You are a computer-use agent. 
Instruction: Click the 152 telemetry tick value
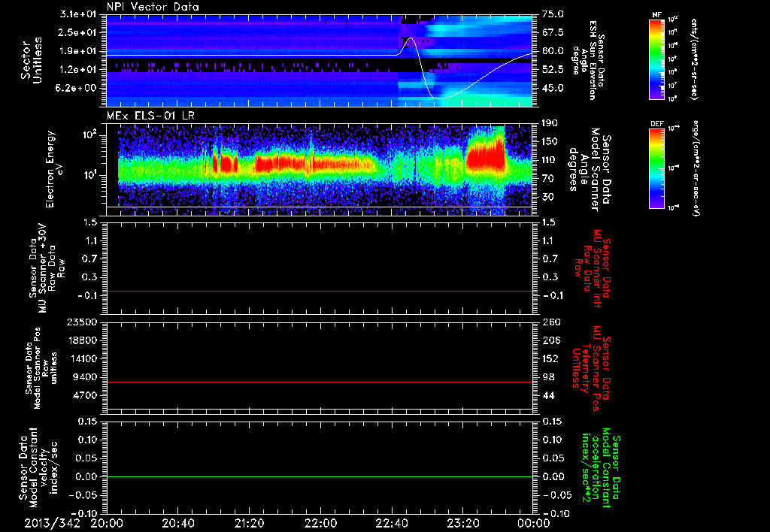tap(551, 358)
